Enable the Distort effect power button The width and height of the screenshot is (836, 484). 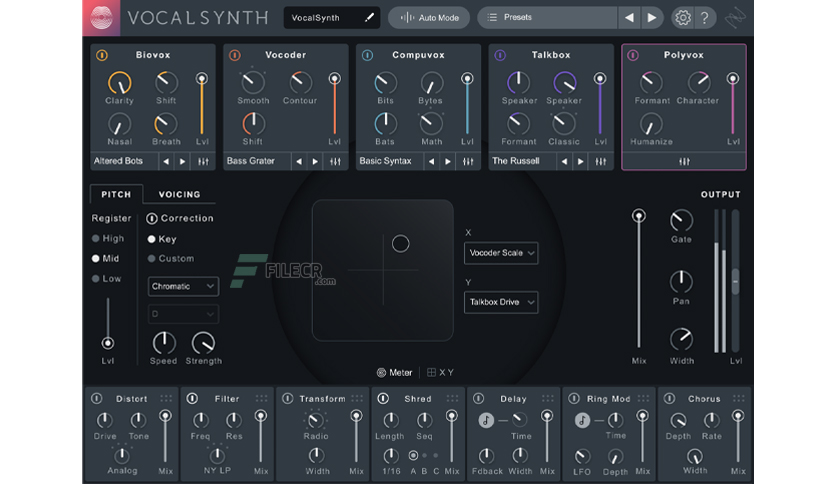click(97, 398)
